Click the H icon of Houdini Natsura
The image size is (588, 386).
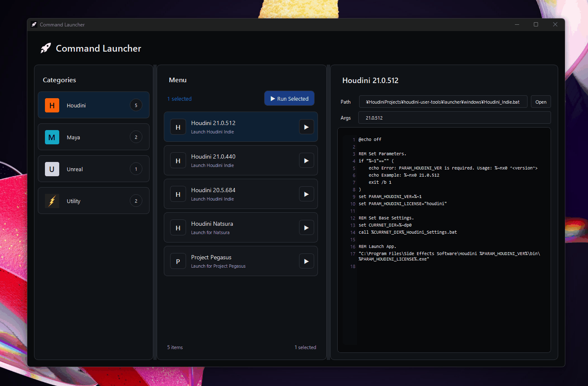pos(178,228)
